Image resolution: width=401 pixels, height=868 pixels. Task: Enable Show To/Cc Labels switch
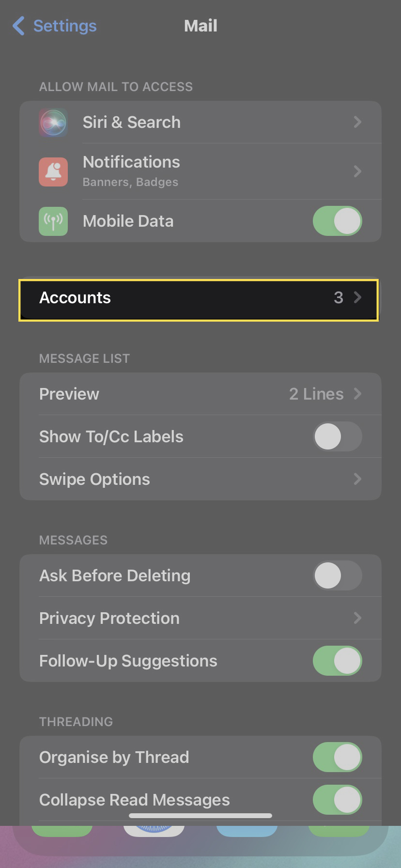[337, 436]
